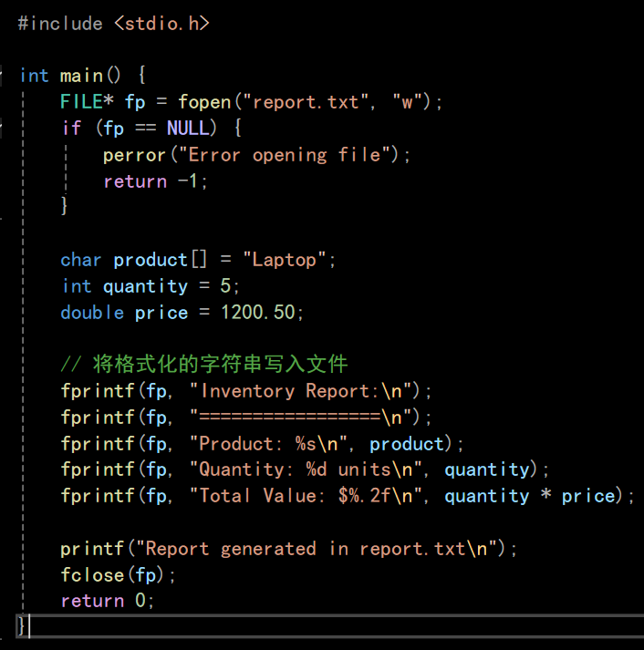Click the 'return -1;' line
The width and height of the screenshot is (644, 650).
tap(155, 181)
